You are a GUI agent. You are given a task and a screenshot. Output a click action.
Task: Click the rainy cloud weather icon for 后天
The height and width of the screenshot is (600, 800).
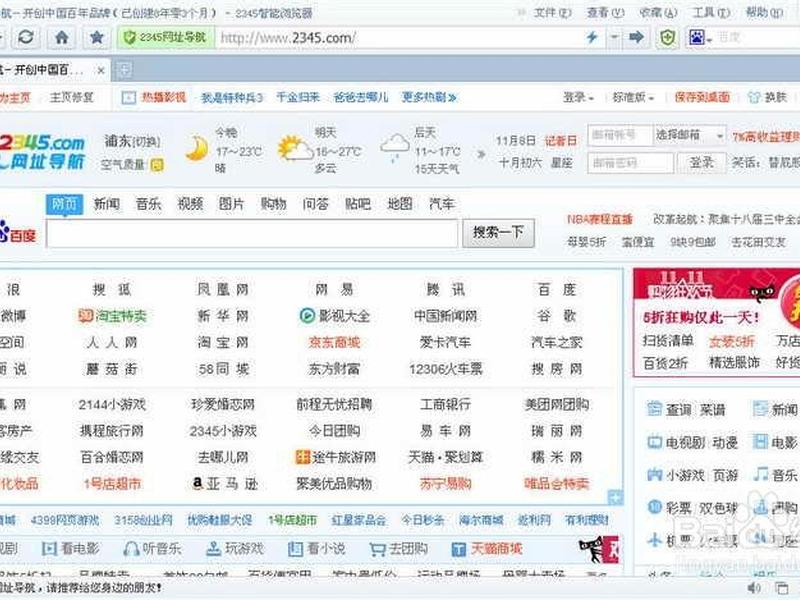(x=395, y=147)
